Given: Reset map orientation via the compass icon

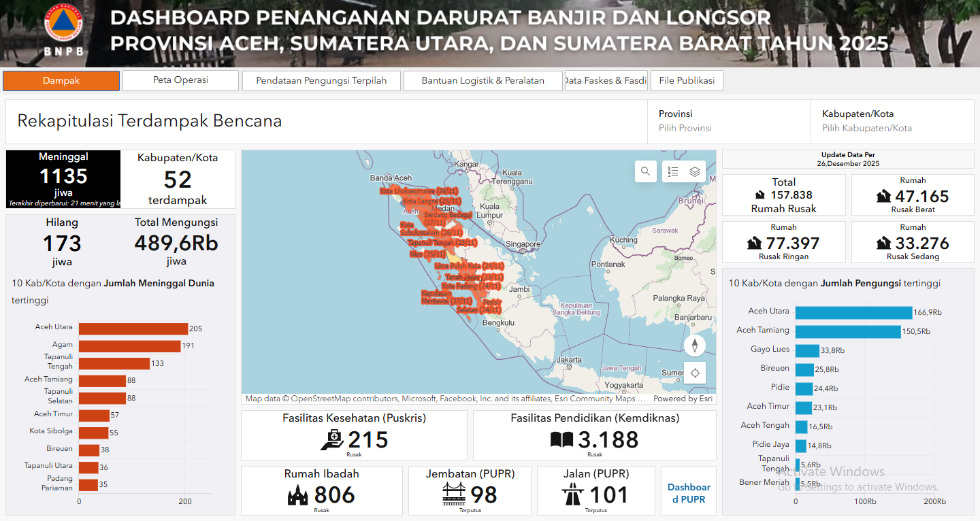Looking at the screenshot, I should [695, 345].
